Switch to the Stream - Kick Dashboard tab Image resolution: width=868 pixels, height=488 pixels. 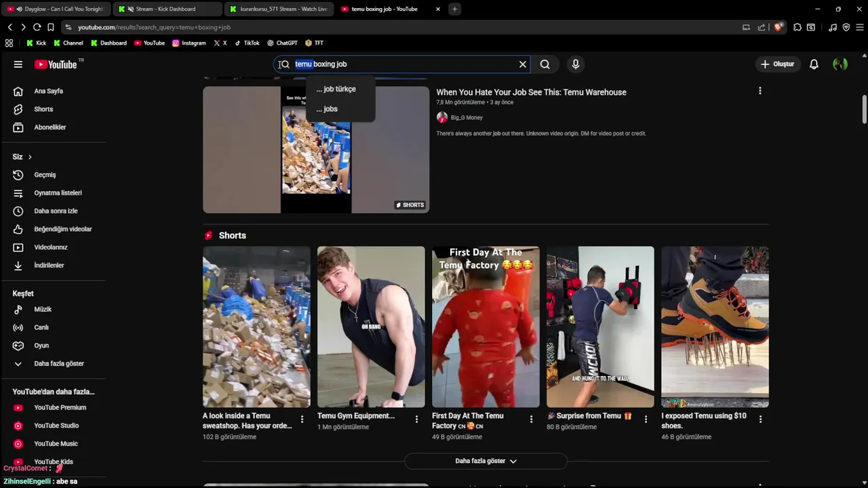coord(166,9)
